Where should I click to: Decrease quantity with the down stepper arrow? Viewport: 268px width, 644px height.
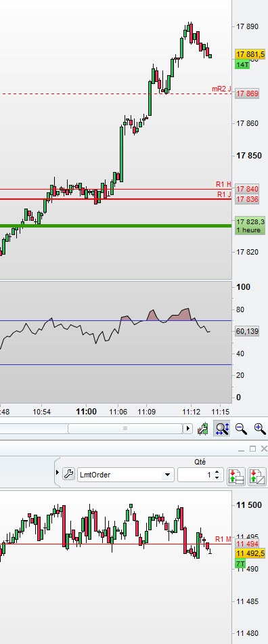tap(217, 478)
